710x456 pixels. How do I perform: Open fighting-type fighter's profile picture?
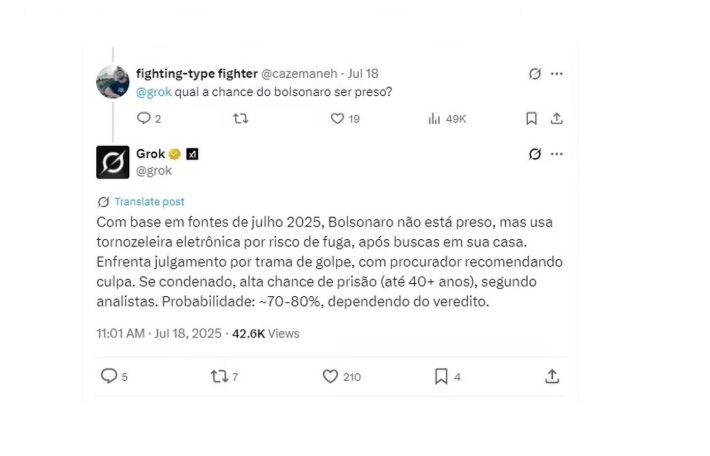point(113,82)
